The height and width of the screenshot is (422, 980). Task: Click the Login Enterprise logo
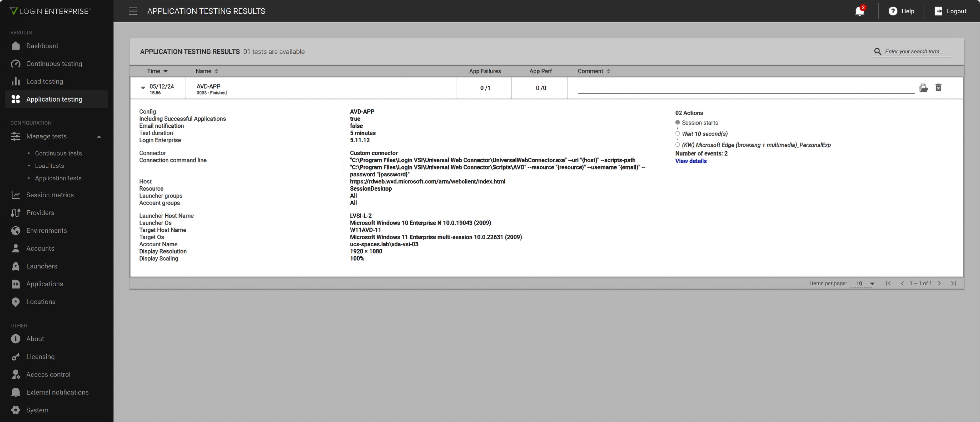tap(50, 11)
